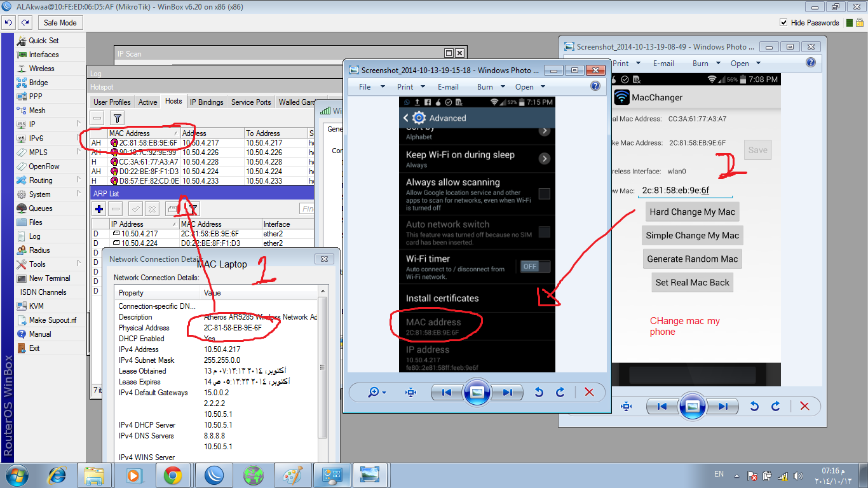This screenshot has width=868, height=488.
Task: Delete the image in the 19-08-49 photo viewer
Action: (x=804, y=406)
